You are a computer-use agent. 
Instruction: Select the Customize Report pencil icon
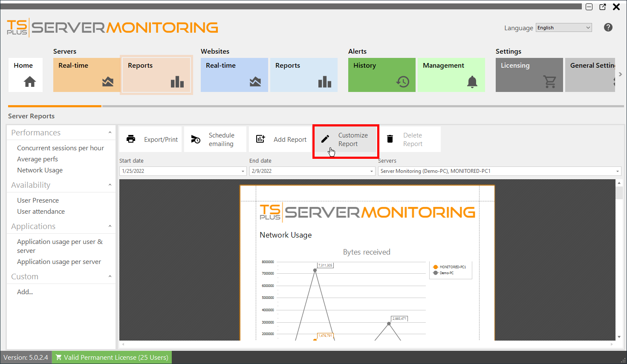click(326, 138)
